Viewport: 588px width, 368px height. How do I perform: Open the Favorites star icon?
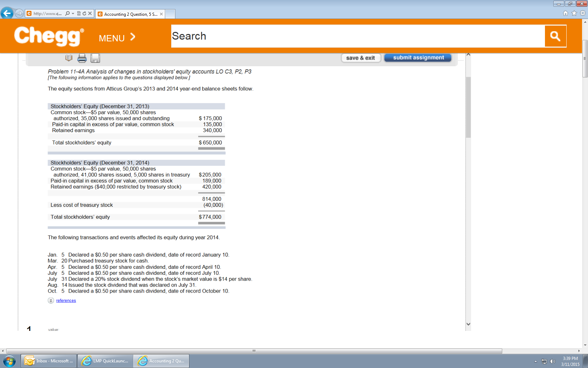pos(574,13)
